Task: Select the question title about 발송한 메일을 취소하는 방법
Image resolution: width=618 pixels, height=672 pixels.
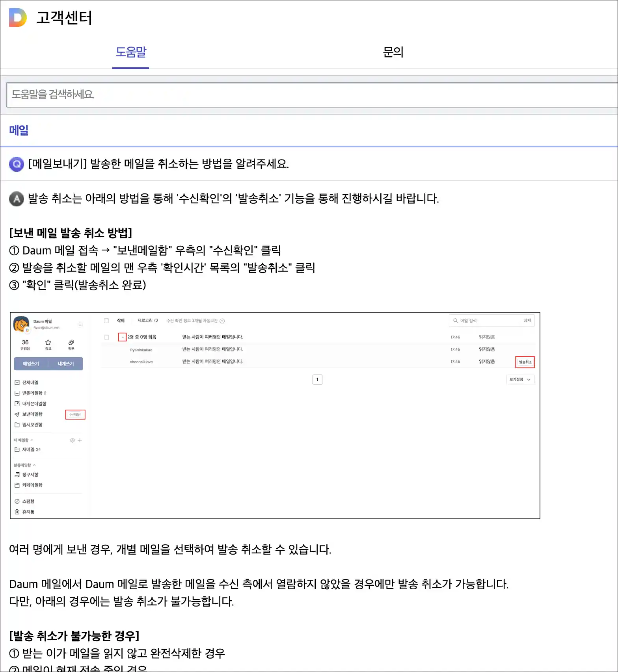Action: pos(158,163)
